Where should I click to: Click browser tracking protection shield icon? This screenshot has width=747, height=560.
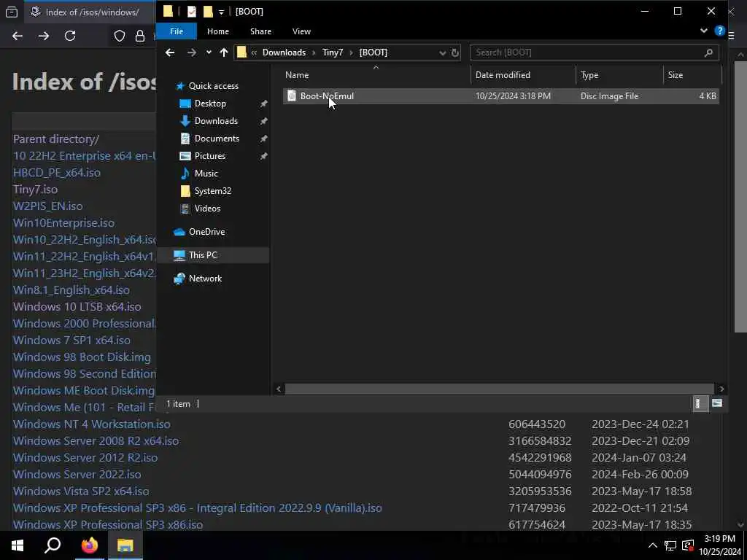click(x=120, y=36)
